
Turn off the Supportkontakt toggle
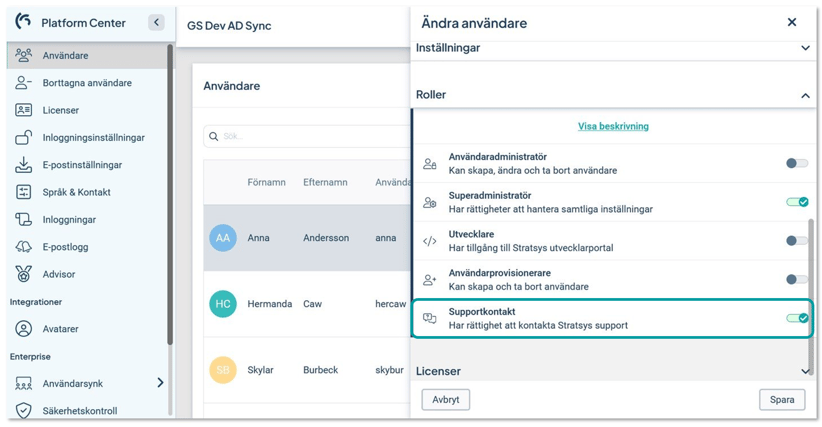pos(797,318)
